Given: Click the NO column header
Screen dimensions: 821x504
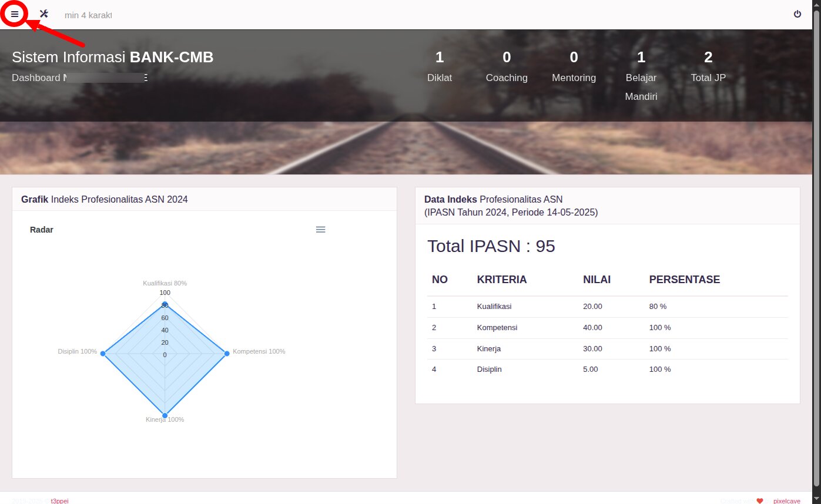Looking at the screenshot, I should point(440,280).
